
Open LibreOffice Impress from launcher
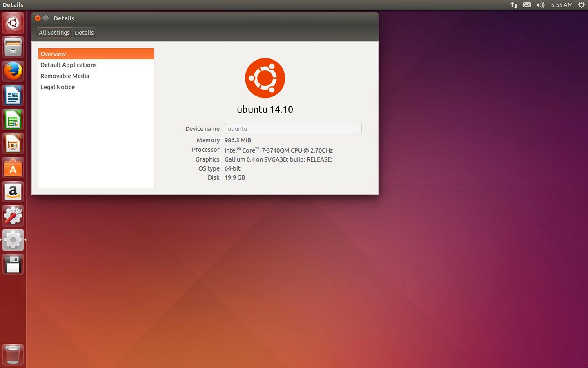(x=13, y=144)
